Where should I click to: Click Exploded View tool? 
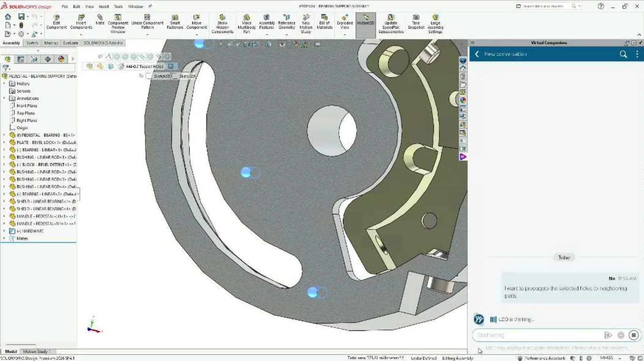pos(345,22)
